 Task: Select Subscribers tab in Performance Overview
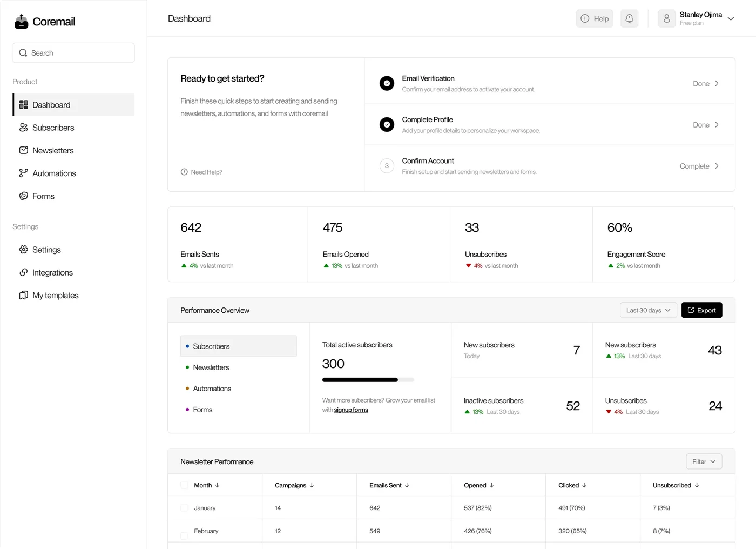(x=238, y=346)
